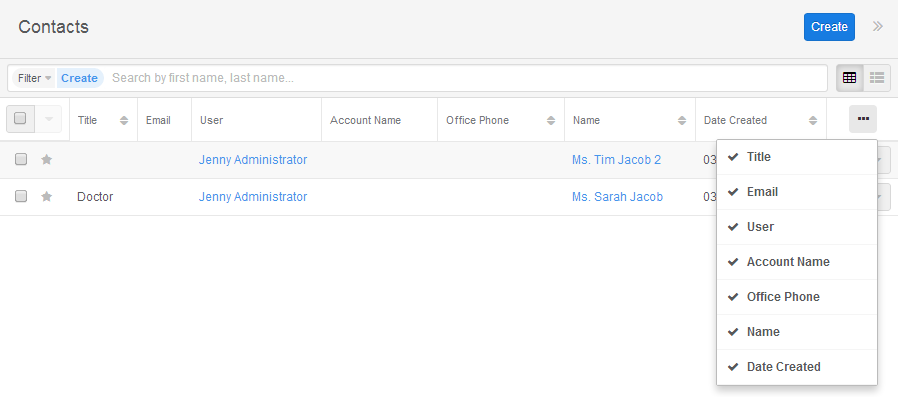Screen dimensions: 898x397
Task: Open the Filter dropdown
Action: coord(34,78)
